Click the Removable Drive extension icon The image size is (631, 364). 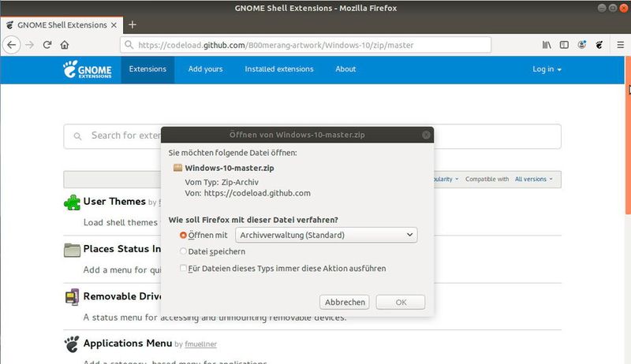point(72,297)
